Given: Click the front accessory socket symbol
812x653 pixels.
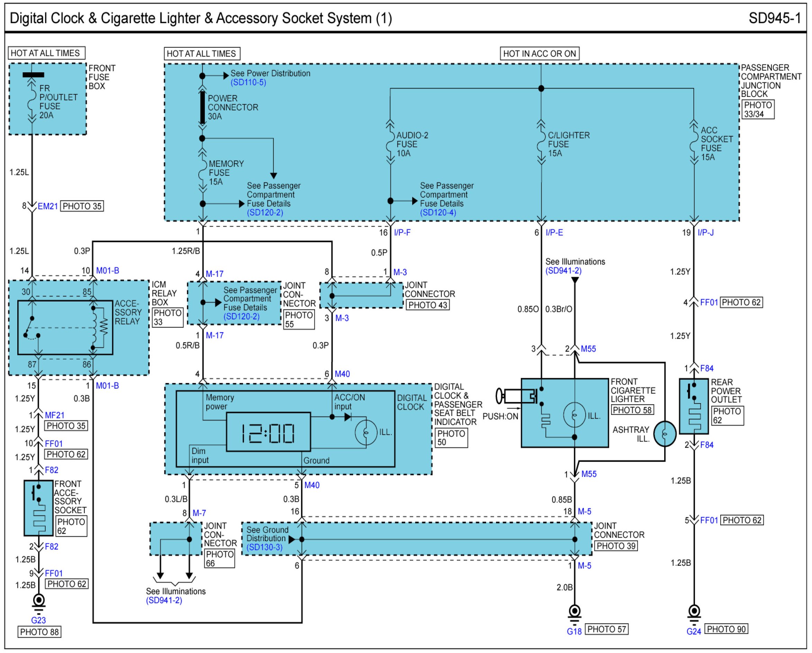Looking at the screenshot, I should 38,508.
